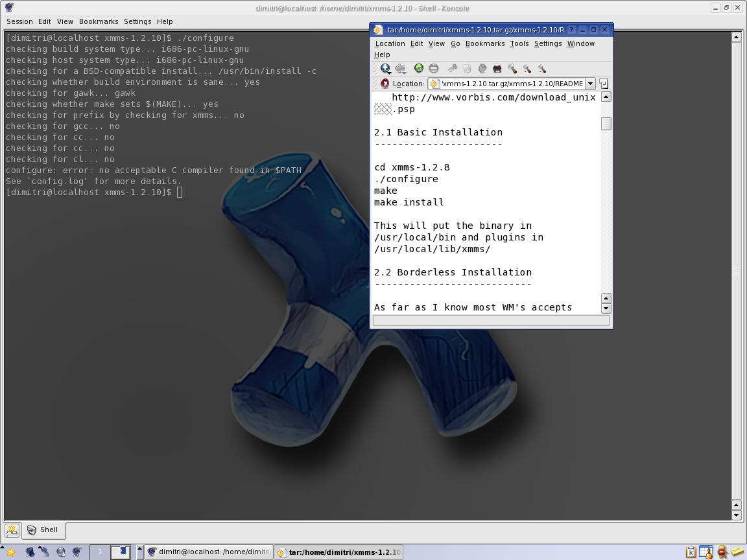Open the Go menu in Konqueror

455,43
